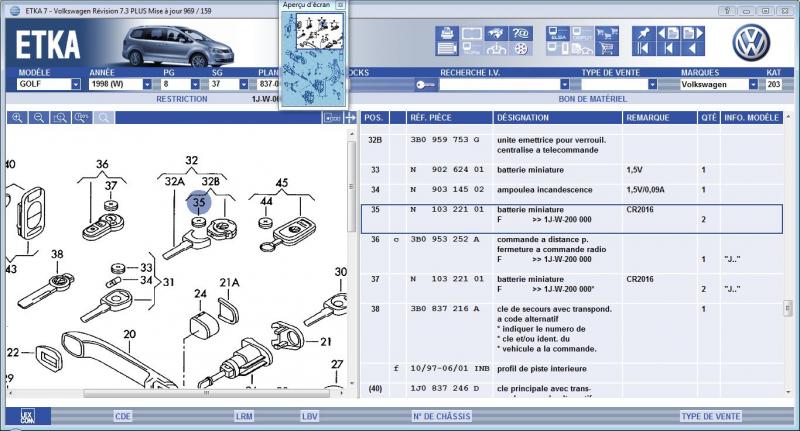
Task: Click the thumbnail overview toggle icon
Action: pyautogui.click(x=332, y=118)
